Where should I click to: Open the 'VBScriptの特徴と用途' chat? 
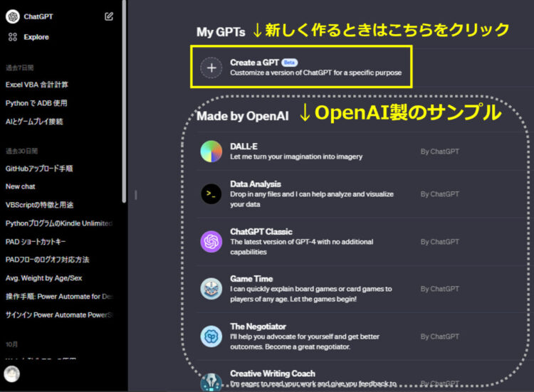coord(39,205)
